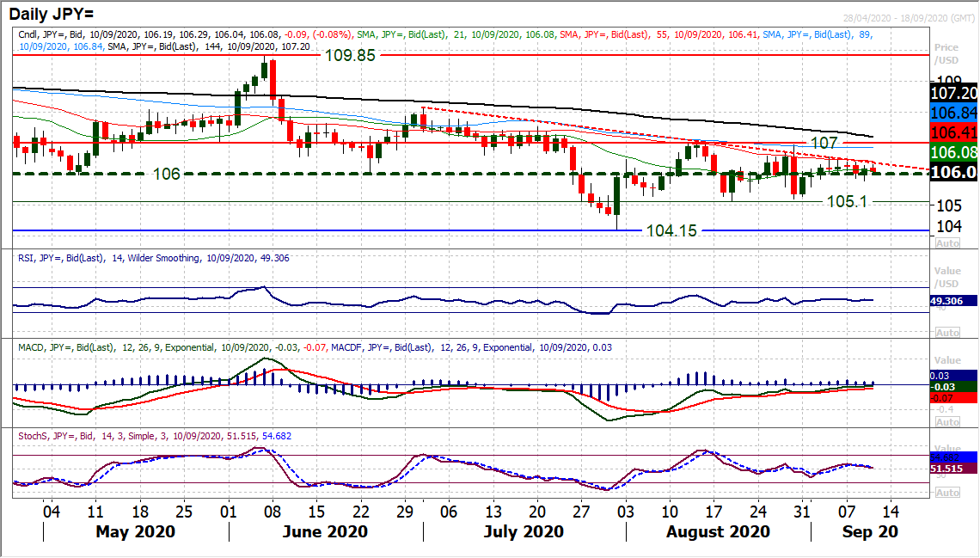This screenshot has height=558, width=980.
Task: Click the Auto scale button in price panel
Action: click(946, 242)
